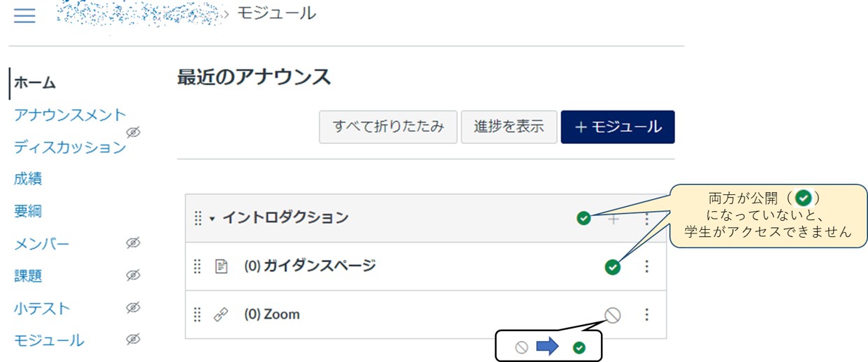This screenshot has height=362, width=868.
Task: Click drag handle of Zoom item
Action: (x=197, y=314)
